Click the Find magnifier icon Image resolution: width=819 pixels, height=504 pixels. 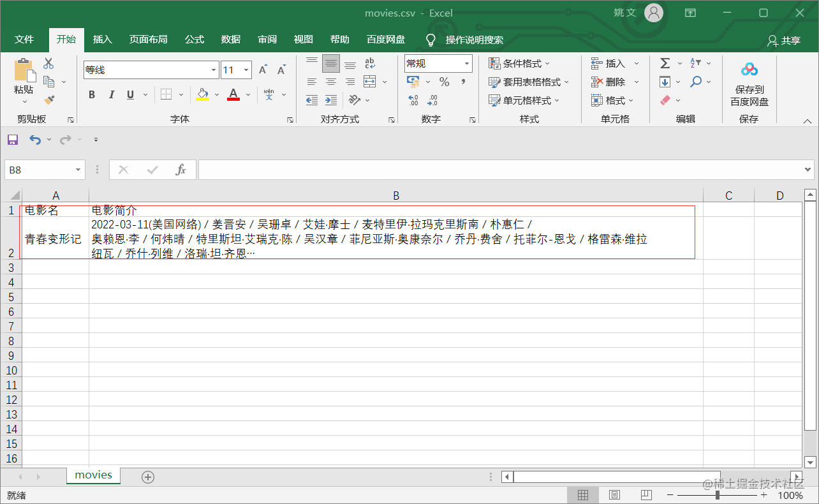[x=696, y=82]
